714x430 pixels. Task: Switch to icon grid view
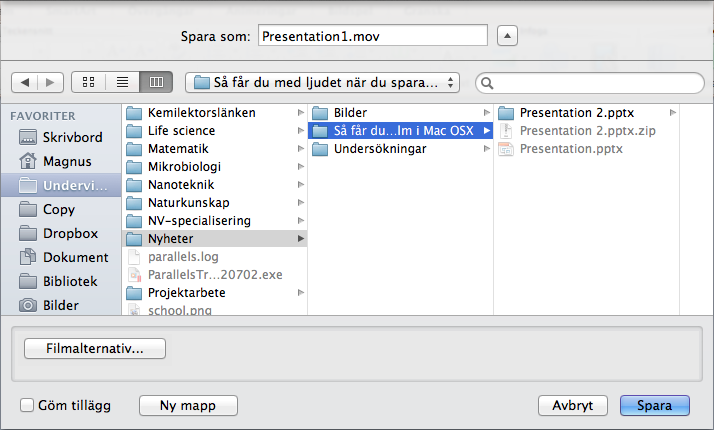tap(89, 82)
